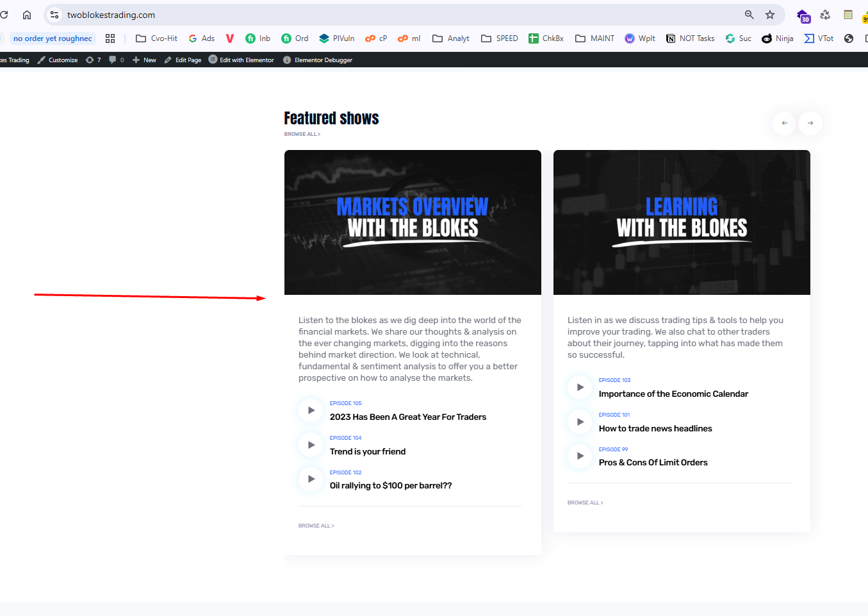The image size is (868, 616).
Task: Play episode How to trade news headlines
Action: (580, 422)
